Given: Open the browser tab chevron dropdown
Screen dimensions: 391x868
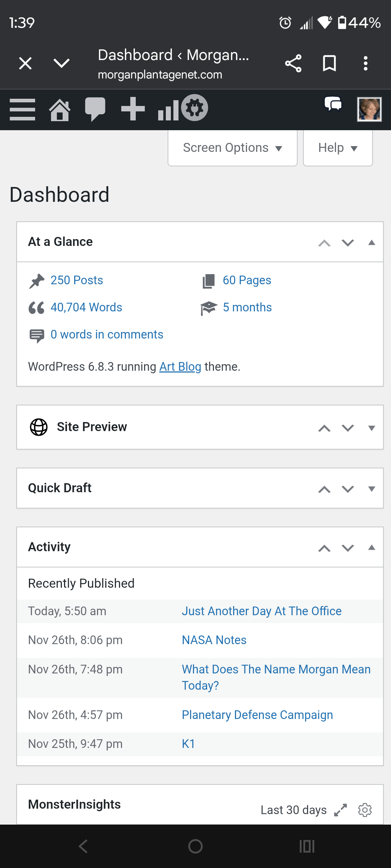Looking at the screenshot, I should pos(62,63).
